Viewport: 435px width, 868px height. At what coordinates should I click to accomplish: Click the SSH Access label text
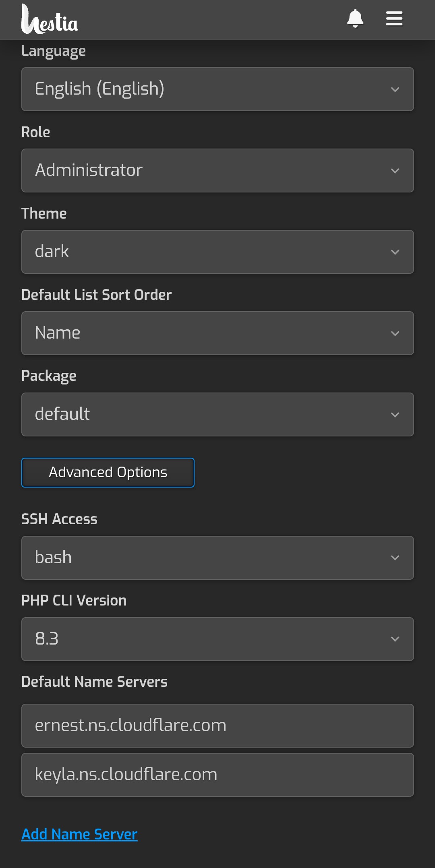tap(59, 519)
